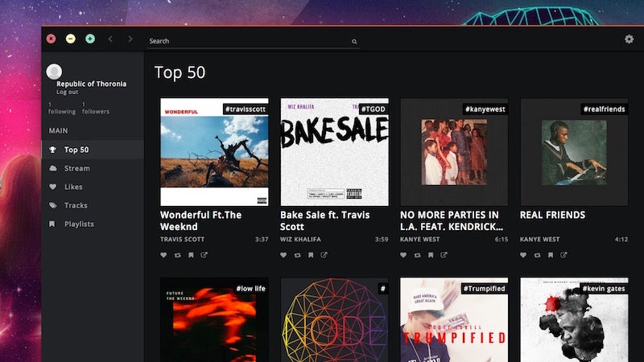
Task: Toggle like on the REAL FRIENDS track
Action: [x=523, y=255]
